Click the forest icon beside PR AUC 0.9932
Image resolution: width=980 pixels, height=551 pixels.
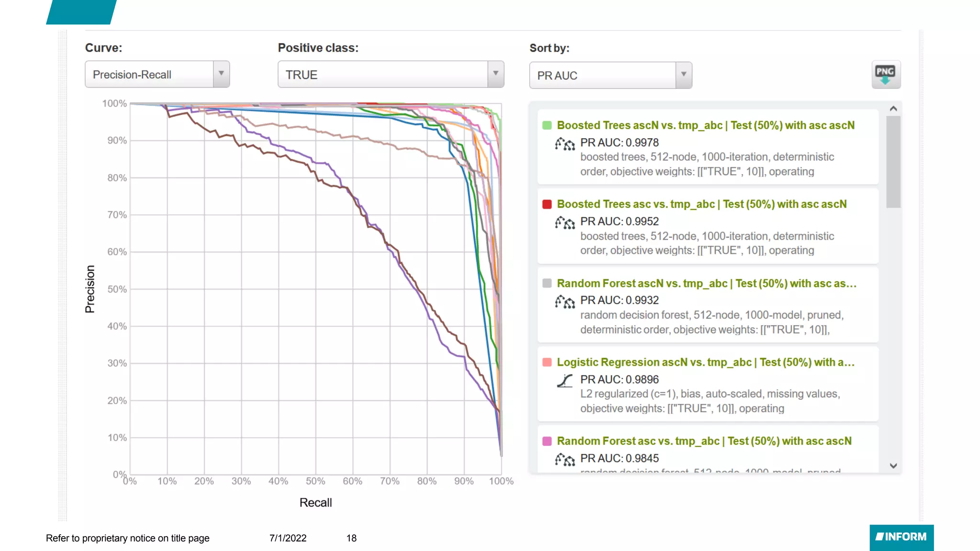(565, 301)
